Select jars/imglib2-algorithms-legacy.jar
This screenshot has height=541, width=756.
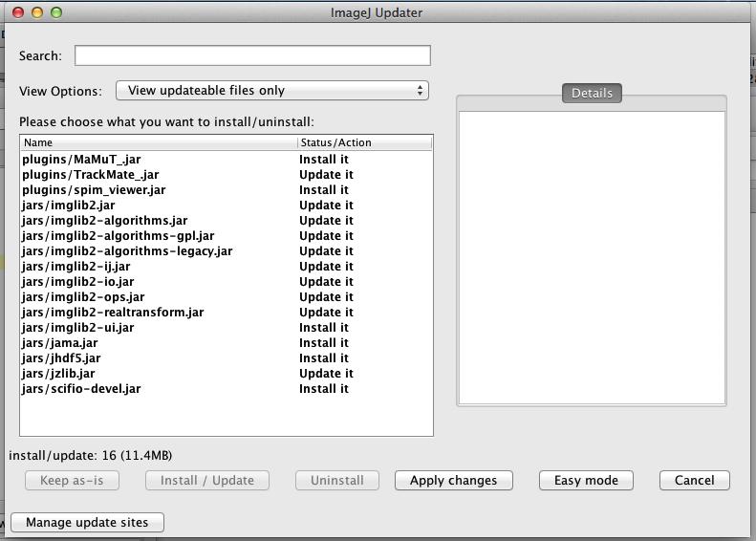click(x=227, y=251)
